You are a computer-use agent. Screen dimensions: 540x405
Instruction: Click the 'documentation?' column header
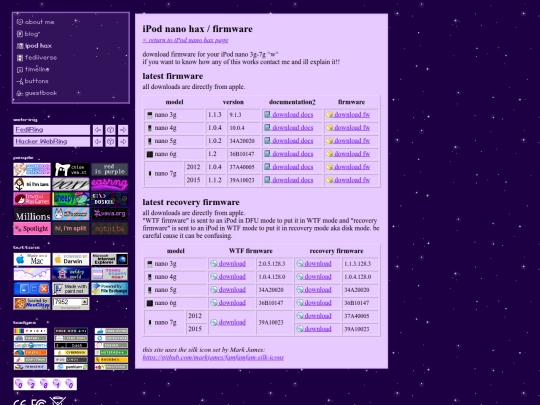292,102
